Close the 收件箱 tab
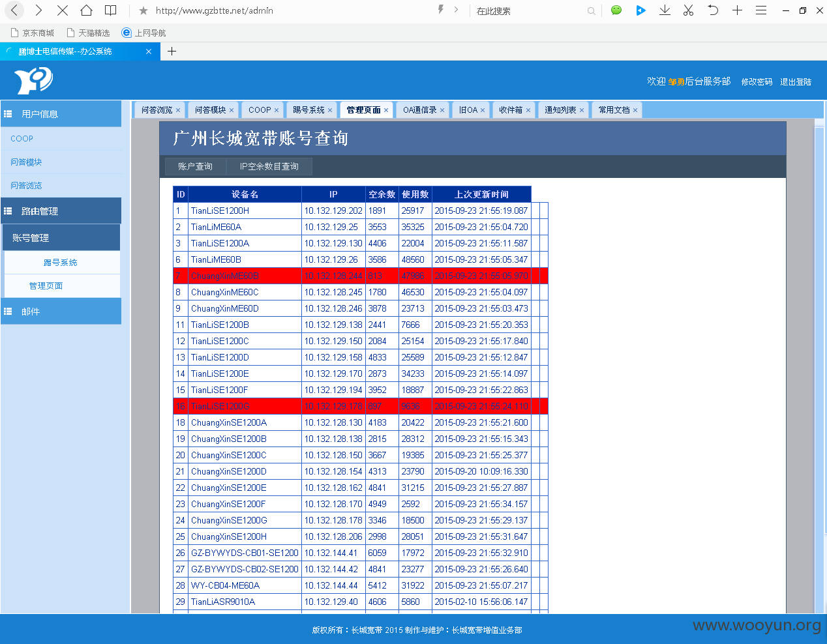Screen dimensions: 827x644 pyautogui.click(x=528, y=110)
